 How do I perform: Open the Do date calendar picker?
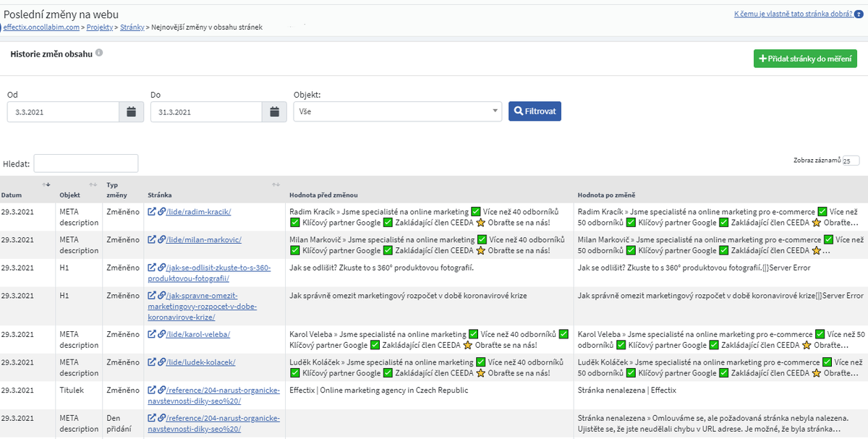274,112
